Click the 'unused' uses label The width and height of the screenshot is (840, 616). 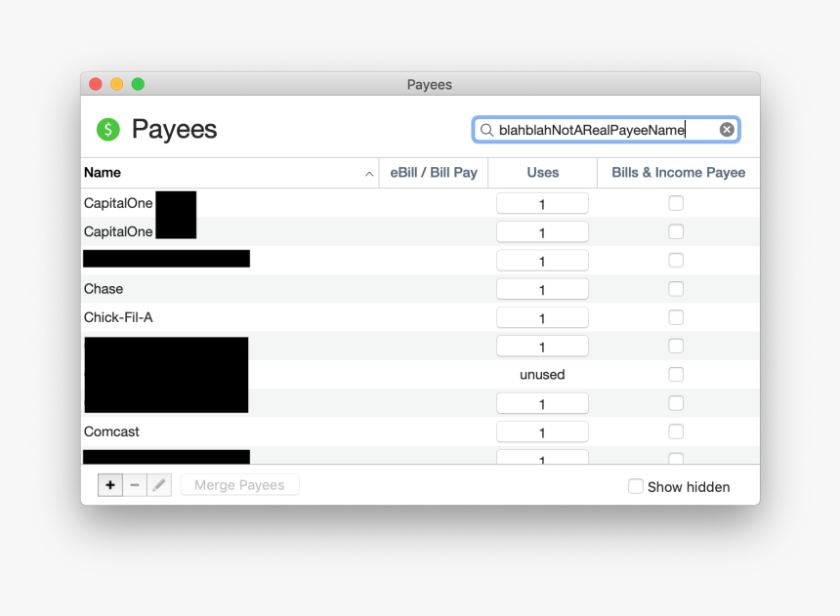pos(542,375)
